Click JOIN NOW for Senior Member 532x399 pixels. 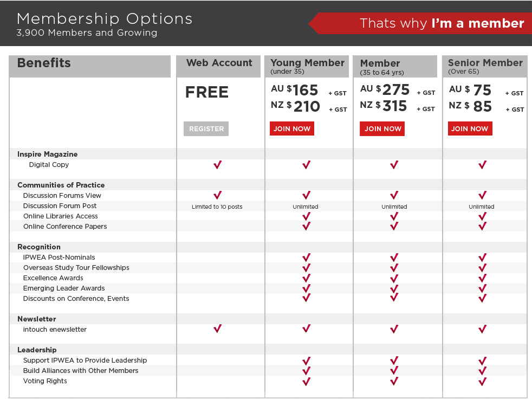coord(470,128)
